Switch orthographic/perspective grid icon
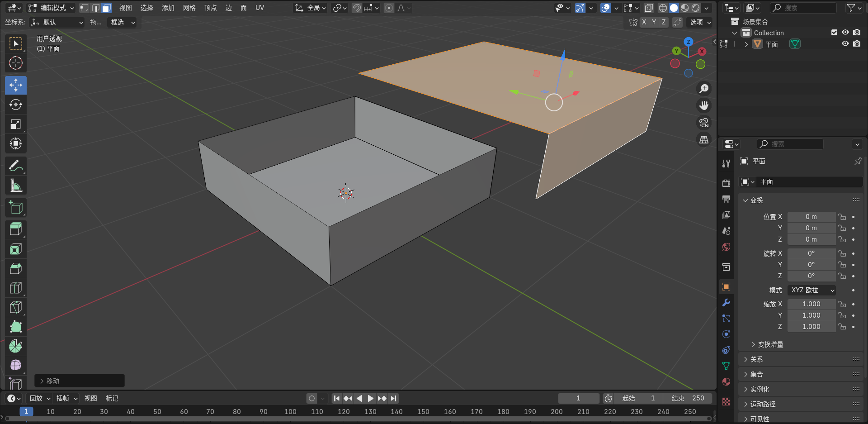 point(704,140)
